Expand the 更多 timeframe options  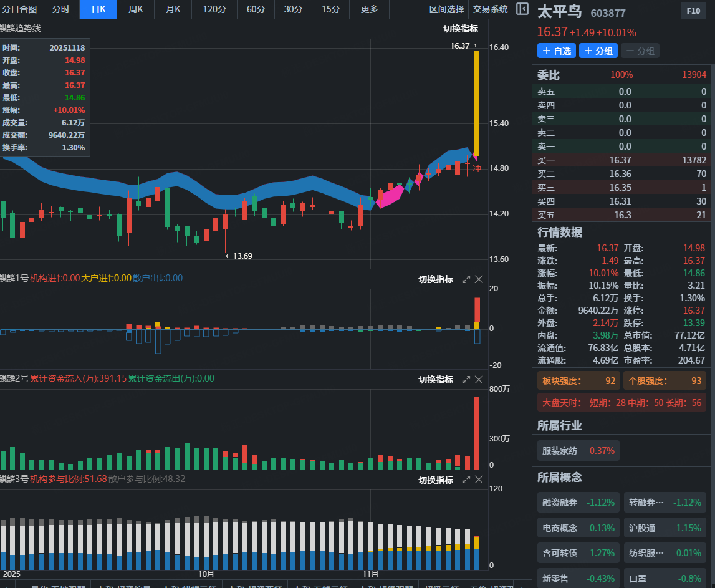[x=369, y=9]
